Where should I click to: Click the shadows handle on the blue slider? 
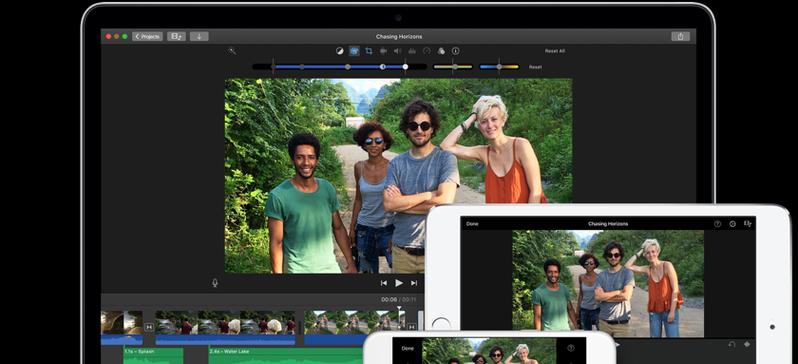[x=302, y=67]
